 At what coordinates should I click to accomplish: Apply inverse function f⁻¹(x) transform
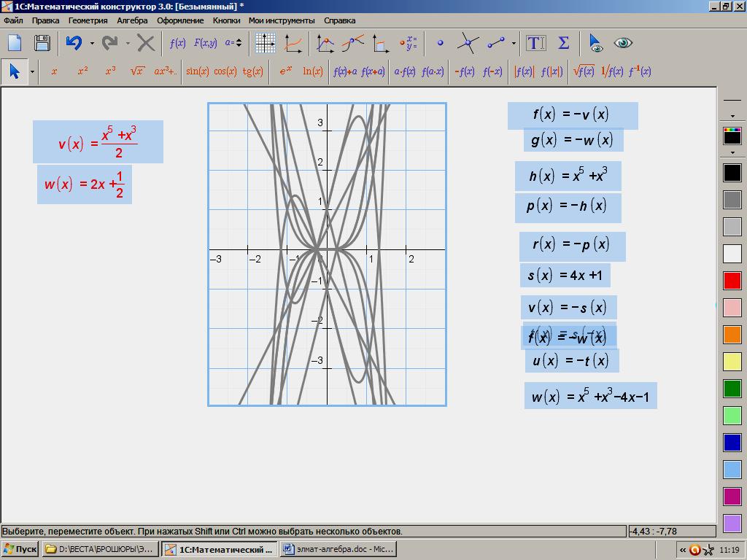click(639, 71)
